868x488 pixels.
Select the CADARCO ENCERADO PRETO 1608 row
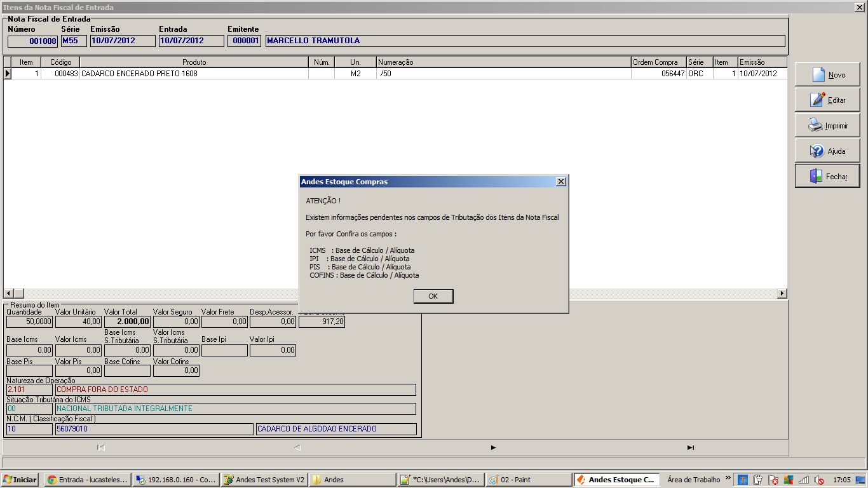(395, 74)
